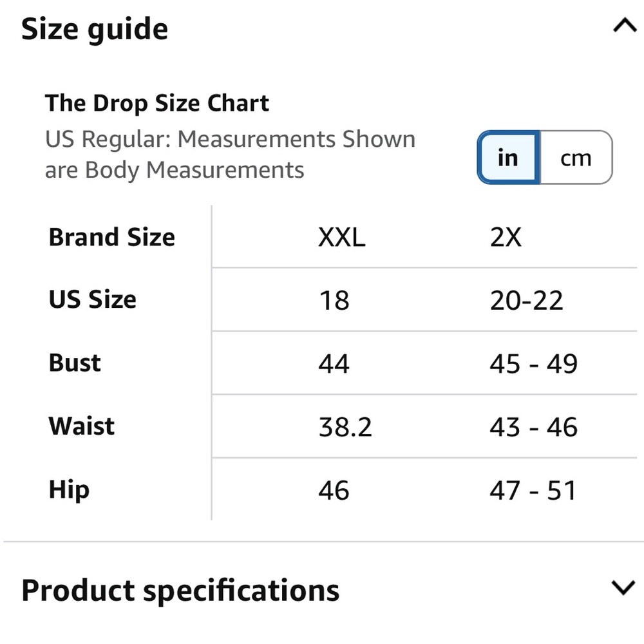Click the 38.2 waist value
This screenshot has height=644, width=644.
(x=345, y=427)
